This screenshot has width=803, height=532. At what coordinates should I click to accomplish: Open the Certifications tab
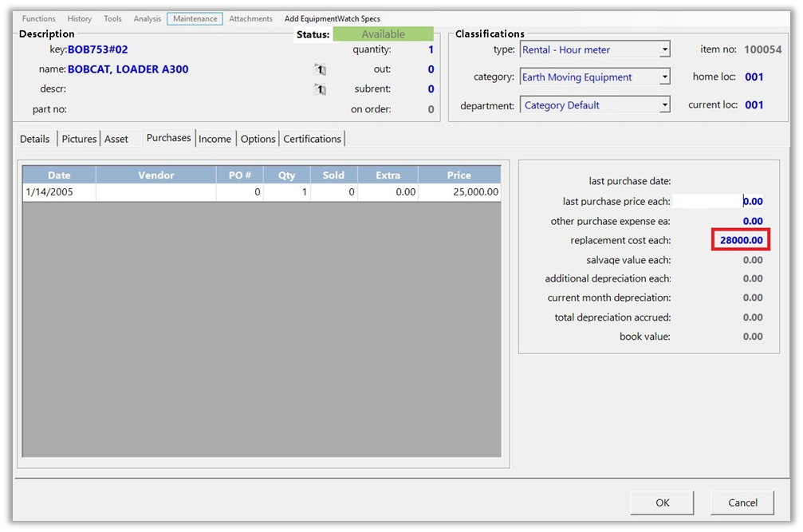point(312,139)
